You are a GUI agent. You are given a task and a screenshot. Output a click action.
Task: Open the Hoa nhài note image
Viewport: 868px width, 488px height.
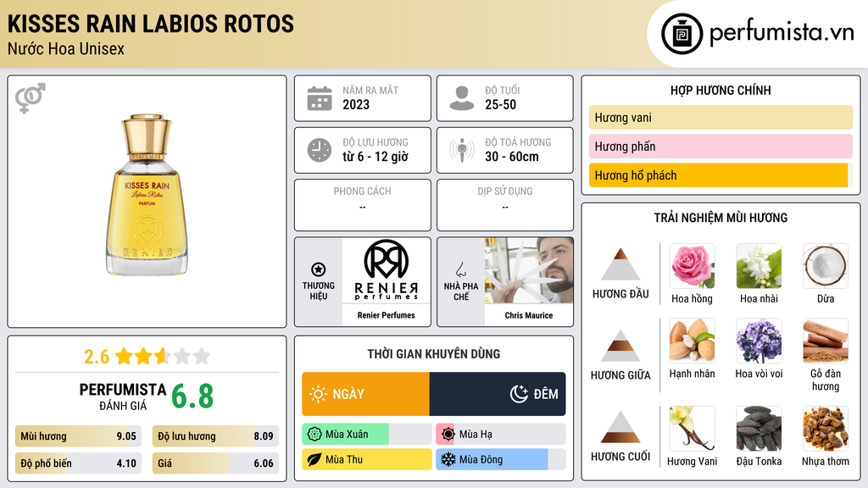[x=759, y=266]
